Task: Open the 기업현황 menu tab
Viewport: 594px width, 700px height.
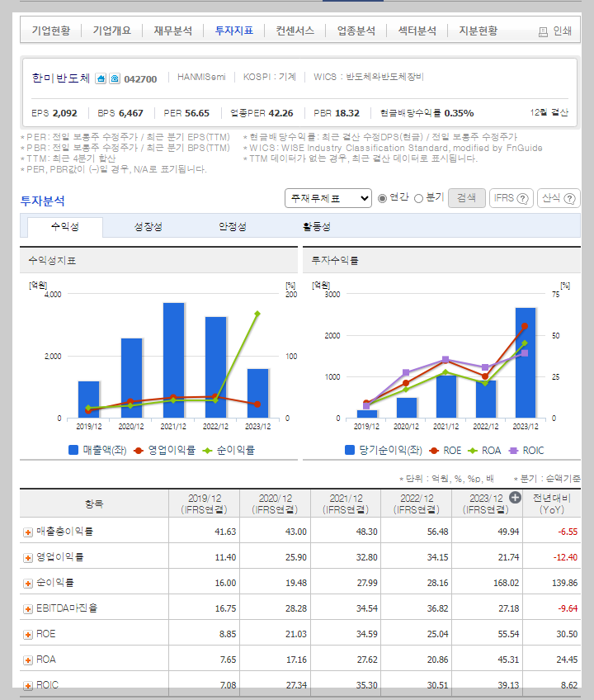Action: [51, 31]
